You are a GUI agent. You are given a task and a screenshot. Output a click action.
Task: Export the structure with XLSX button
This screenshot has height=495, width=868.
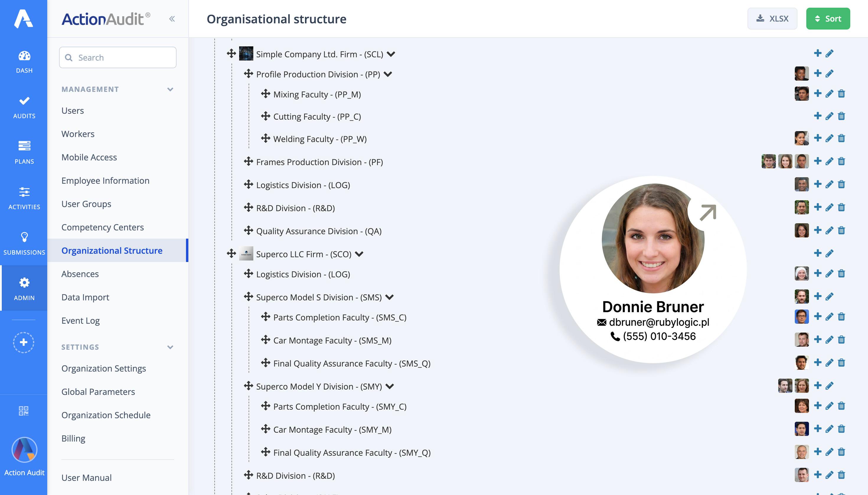(772, 19)
